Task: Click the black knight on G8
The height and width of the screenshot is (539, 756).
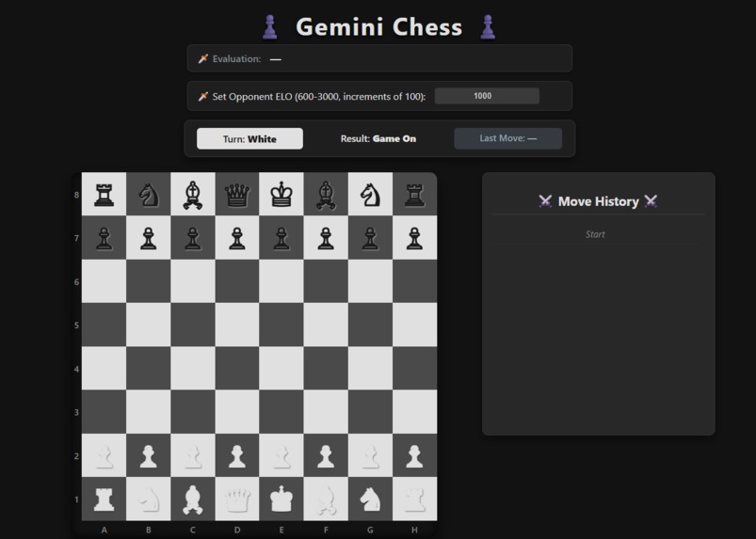Action: coord(370,195)
